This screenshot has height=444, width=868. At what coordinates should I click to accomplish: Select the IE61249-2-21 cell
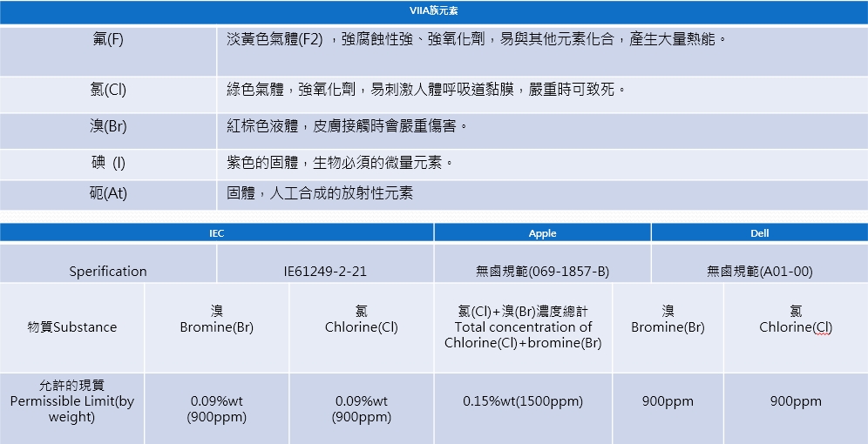point(325,271)
